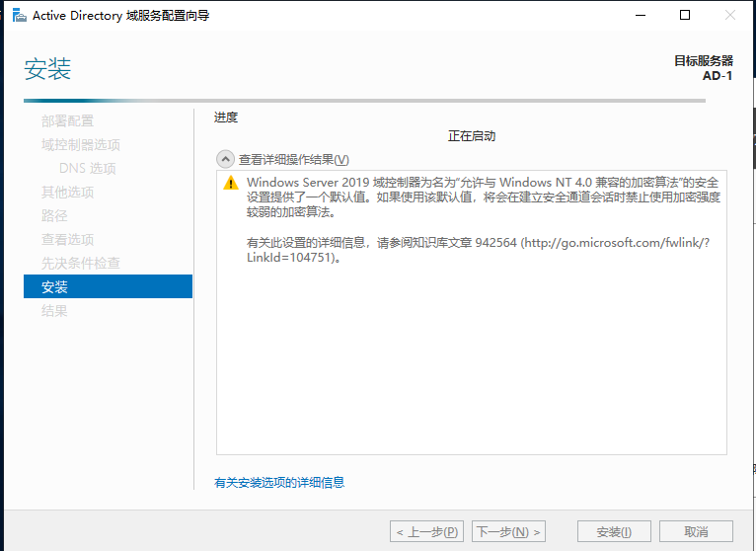This screenshot has height=551, width=756.
Task: Click the 进度 label
Action: tap(226, 118)
